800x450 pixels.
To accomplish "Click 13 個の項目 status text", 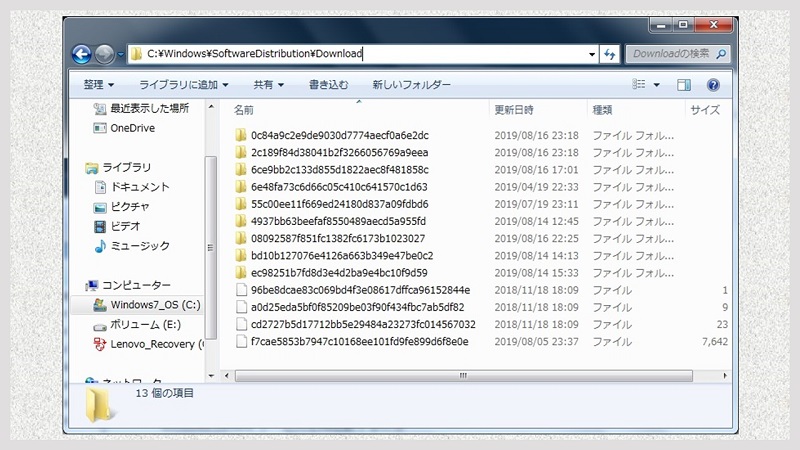I will pyautogui.click(x=164, y=393).
